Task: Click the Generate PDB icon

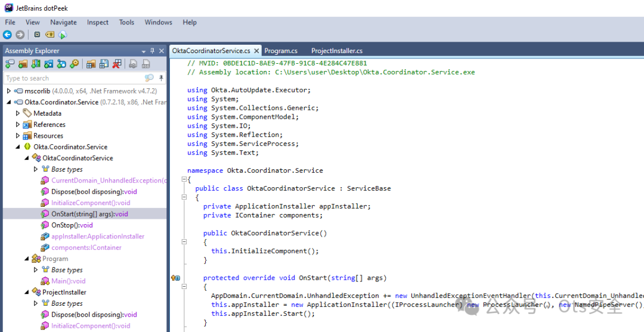Action: coord(146,64)
